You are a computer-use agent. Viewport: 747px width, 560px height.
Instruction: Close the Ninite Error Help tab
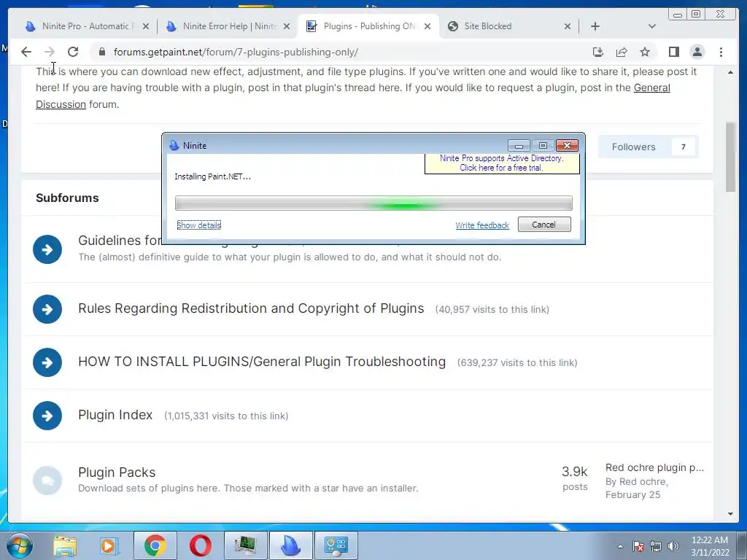(286, 26)
